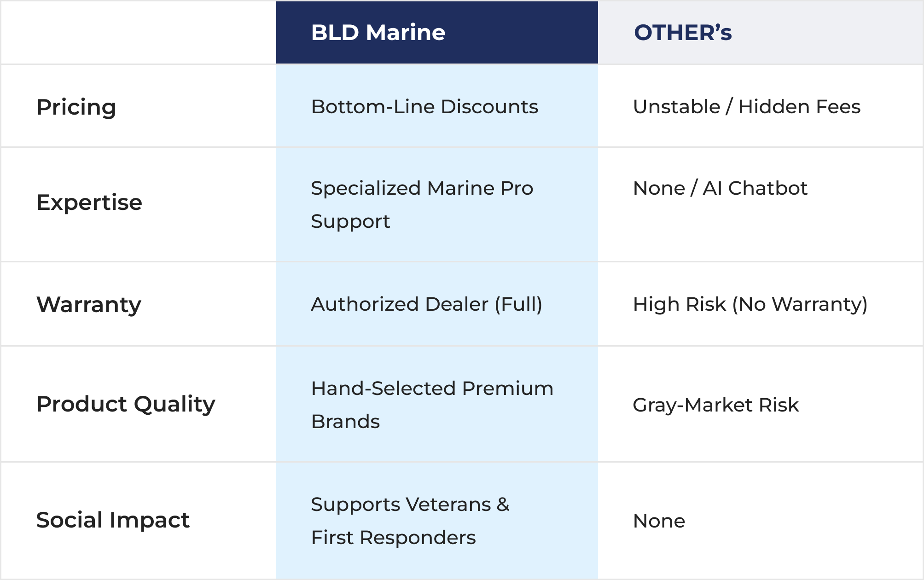Click the BLD Marine column header
This screenshot has width=924, height=580.
coord(378,33)
